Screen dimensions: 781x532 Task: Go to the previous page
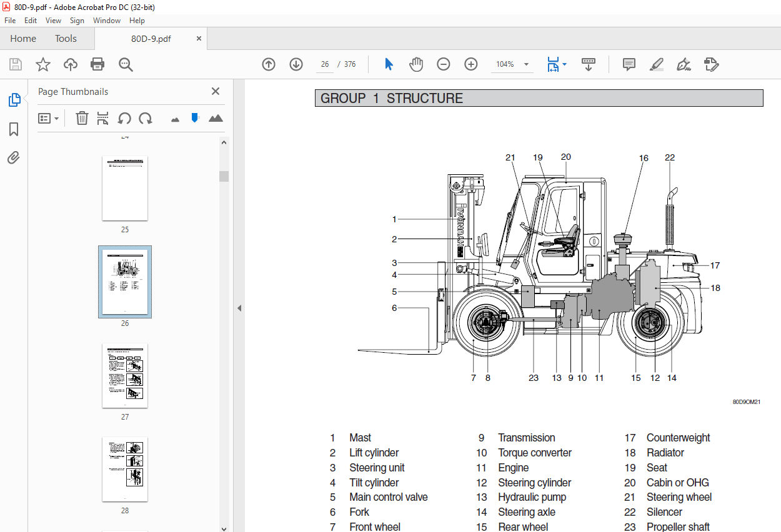(x=269, y=64)
